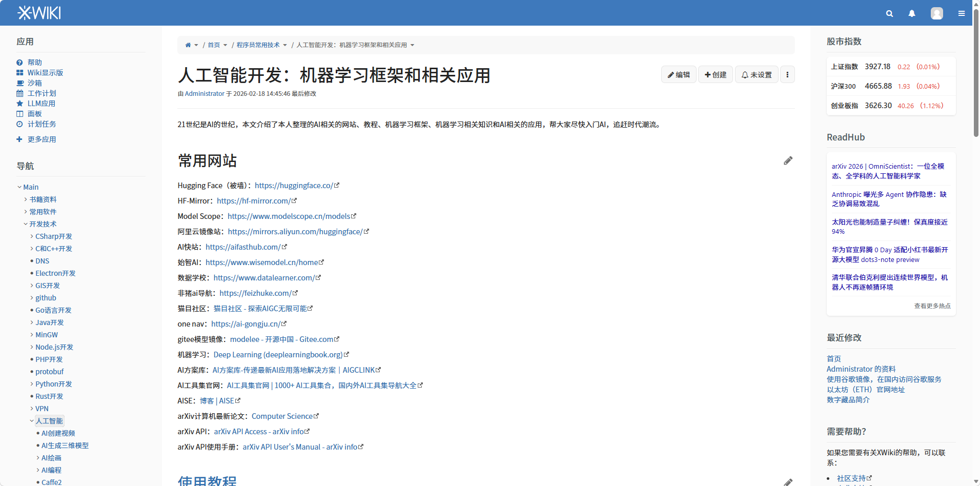Viewport: 980px width, 486px height.
Task: Select Go语言开发 in navigation tree
Action: click(53, 310)
